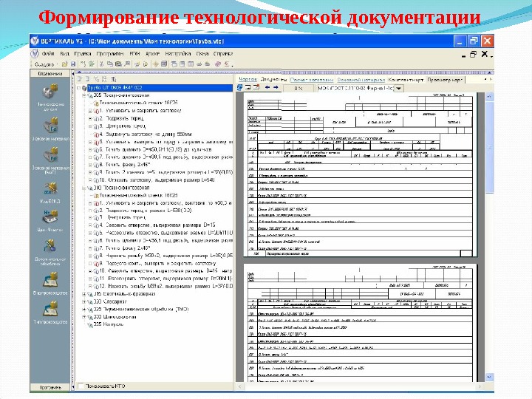532x399 pixels.
Task: Switch to the Просмотр карт tab
Action: click(445, 79)
